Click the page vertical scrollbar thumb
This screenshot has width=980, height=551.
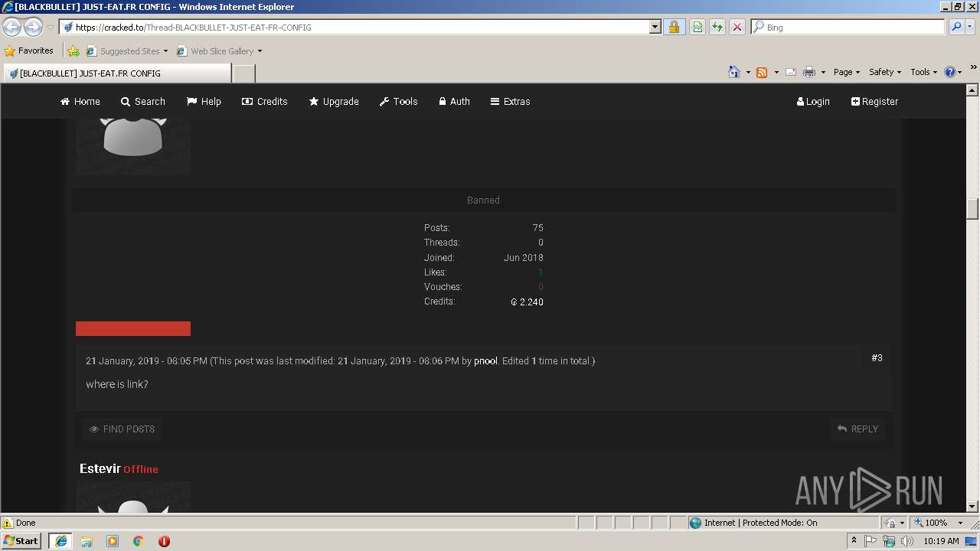(x=972, y=208)
